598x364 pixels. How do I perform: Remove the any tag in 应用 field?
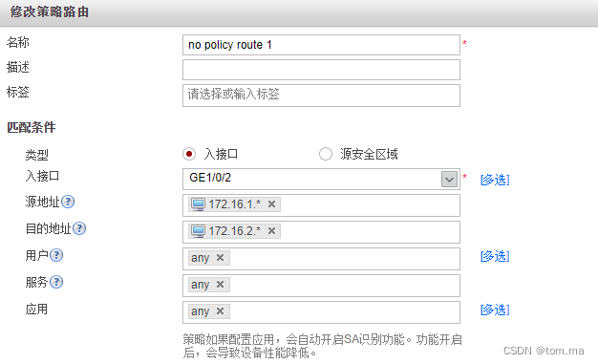click(220, 310)
